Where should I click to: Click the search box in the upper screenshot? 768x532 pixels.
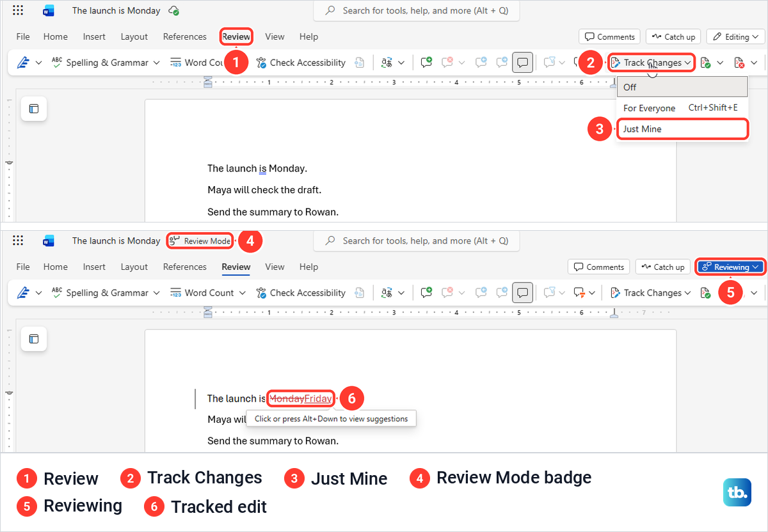point(417,11)
